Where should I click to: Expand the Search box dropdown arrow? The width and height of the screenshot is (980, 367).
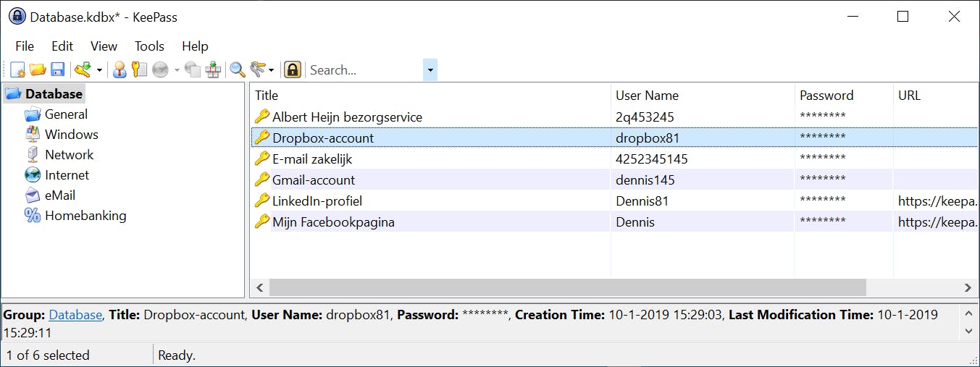pyautogui.click(x=430, y=70)
